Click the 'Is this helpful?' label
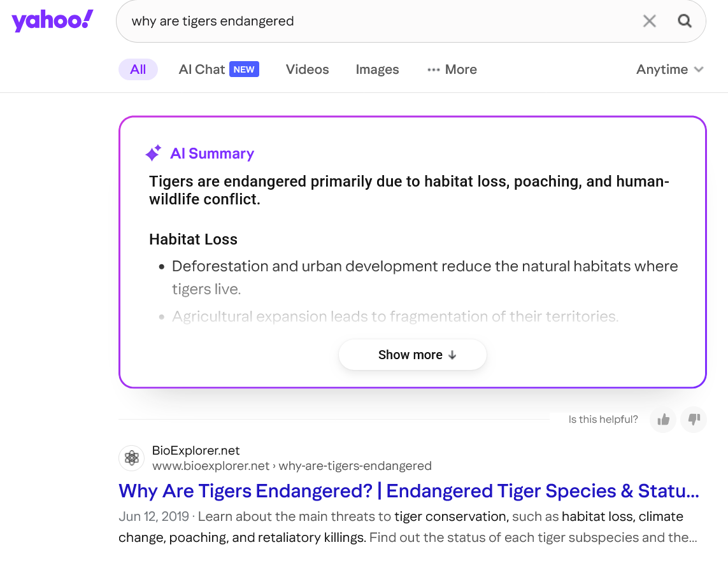Image resolution: width=728 pixels, height=568 pixels. coord(603,420)
